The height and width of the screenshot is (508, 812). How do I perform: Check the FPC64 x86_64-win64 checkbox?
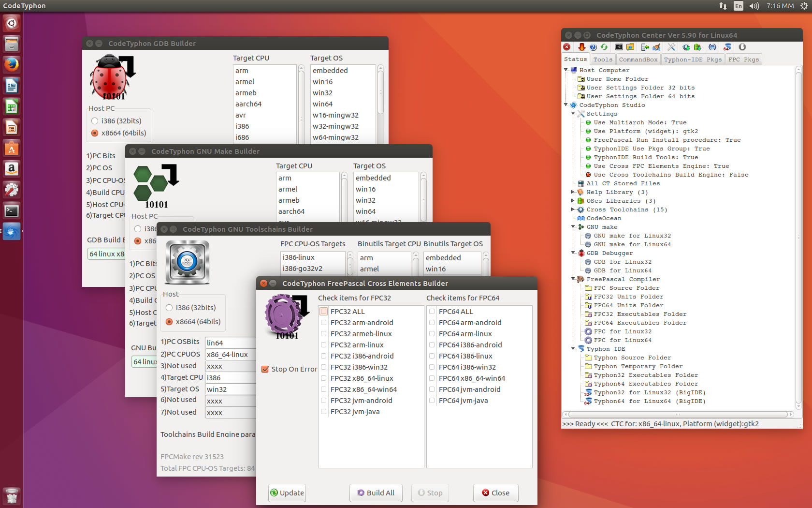432,378
